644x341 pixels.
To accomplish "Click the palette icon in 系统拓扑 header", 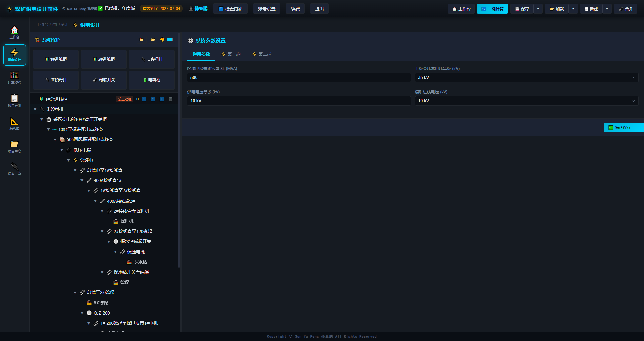I will point(162,40).
